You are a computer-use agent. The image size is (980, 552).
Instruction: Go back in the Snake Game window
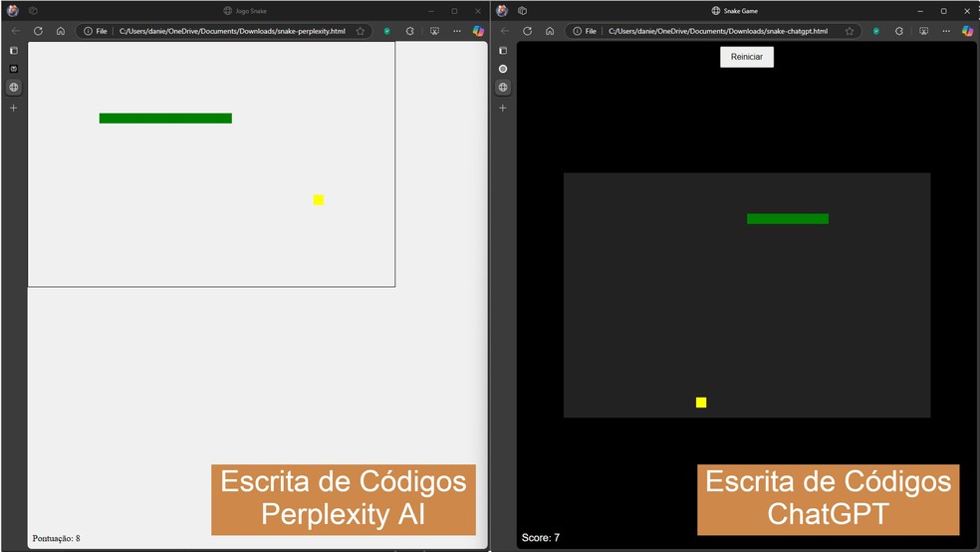pyautogui.click(x=505, y=31)
